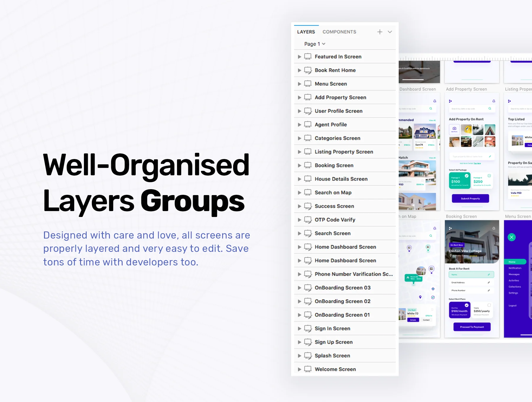Switch to the Components tab

pos(339,32)
